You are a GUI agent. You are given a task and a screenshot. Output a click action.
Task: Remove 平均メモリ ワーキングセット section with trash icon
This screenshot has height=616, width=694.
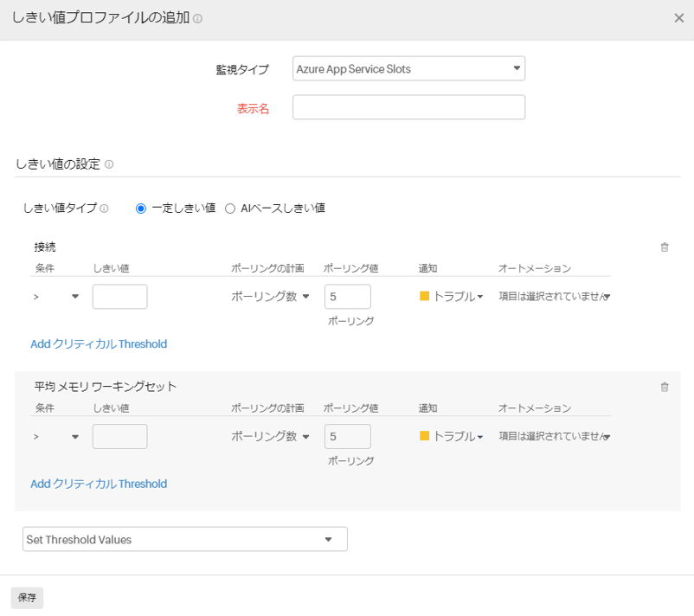(665, 388)
